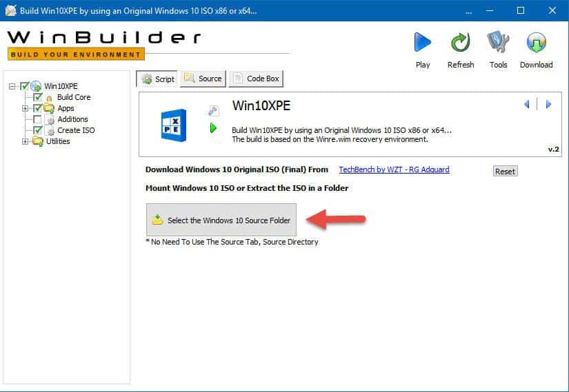569x392 pixels.
Task: Click the Download globe icon
Action: [537, 43]
